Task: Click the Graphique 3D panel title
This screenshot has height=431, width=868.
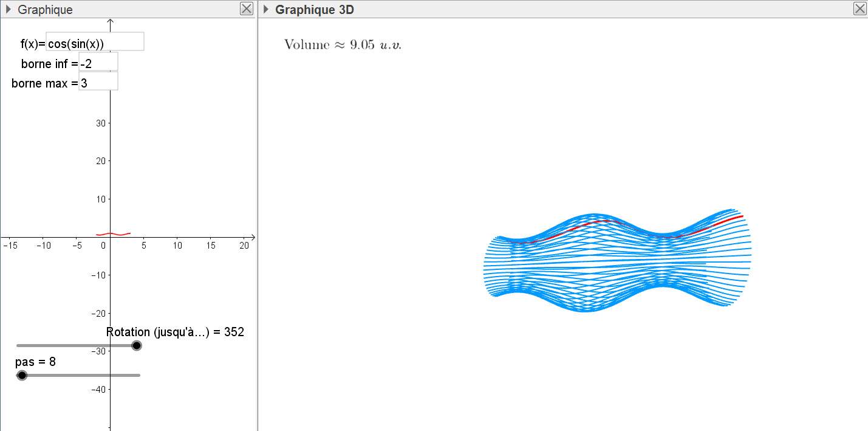Action: [314, 10]
